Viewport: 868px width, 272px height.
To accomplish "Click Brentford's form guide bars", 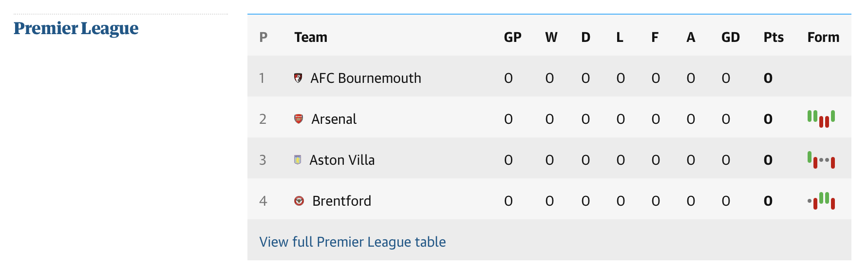I will point(821,201).
